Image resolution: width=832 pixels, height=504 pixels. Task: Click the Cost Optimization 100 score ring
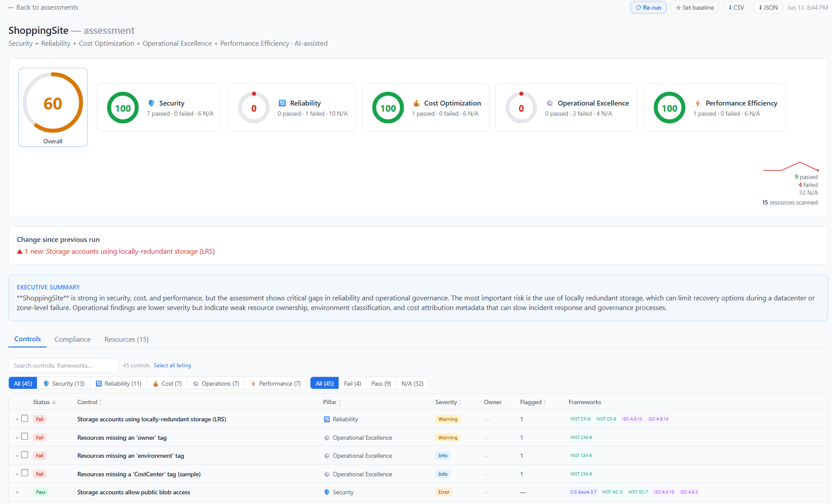pos(388,108)
